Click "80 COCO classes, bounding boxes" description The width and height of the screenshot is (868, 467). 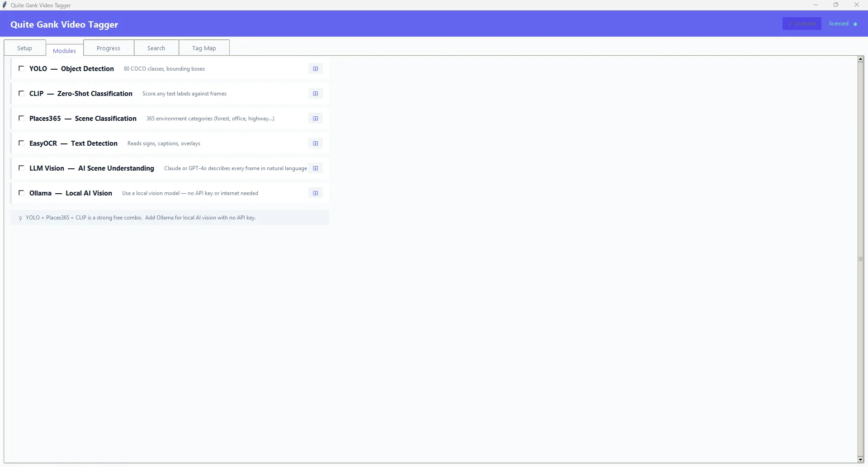[x=165, y=69]
